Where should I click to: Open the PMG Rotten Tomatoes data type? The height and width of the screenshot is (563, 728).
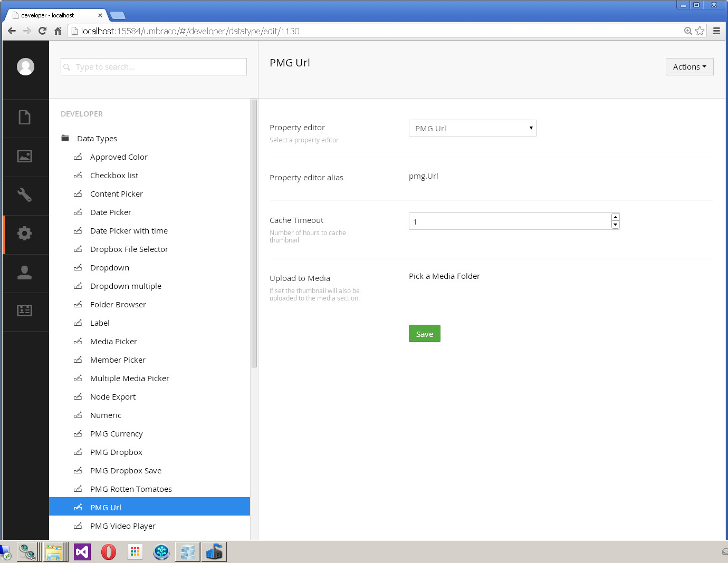pos(131,489)
